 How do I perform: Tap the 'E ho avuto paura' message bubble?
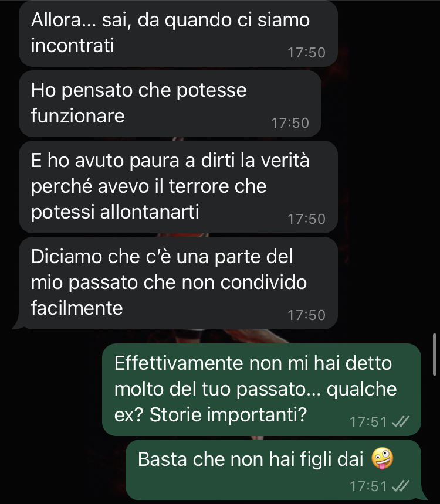(178, 187)
